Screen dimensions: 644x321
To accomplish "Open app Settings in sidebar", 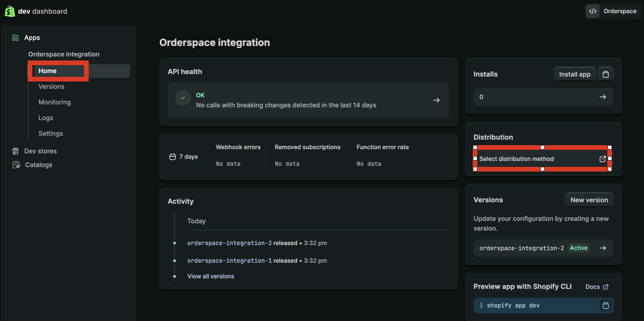I will coord(51,133).
